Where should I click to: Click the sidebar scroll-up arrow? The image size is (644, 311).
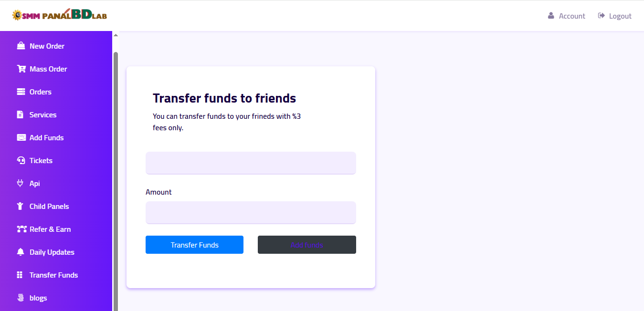coord(116,35)
